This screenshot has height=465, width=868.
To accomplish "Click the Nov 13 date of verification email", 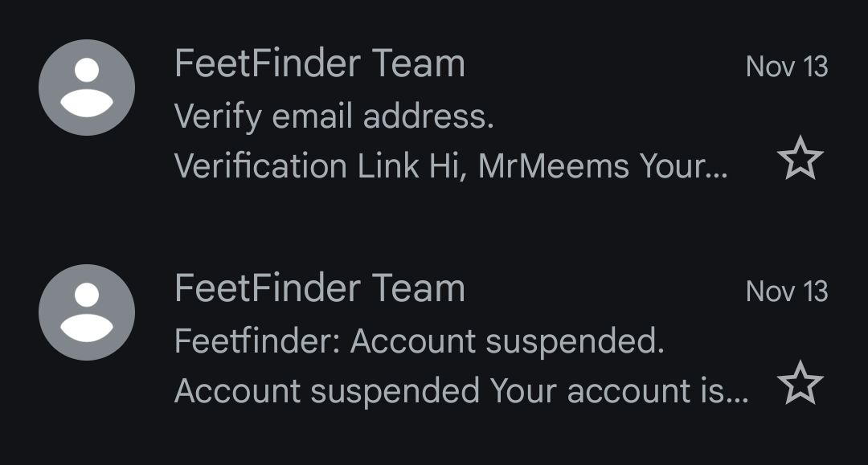I will tap(787, 67).
